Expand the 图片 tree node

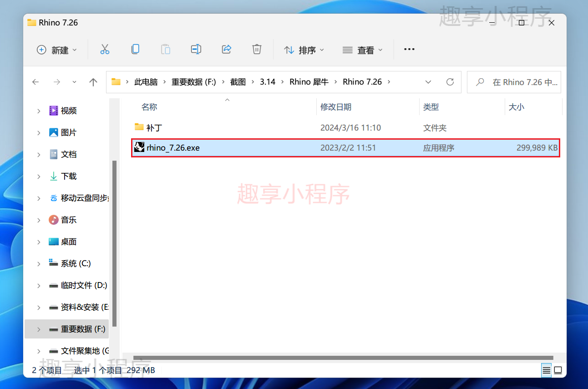(39, 132)
